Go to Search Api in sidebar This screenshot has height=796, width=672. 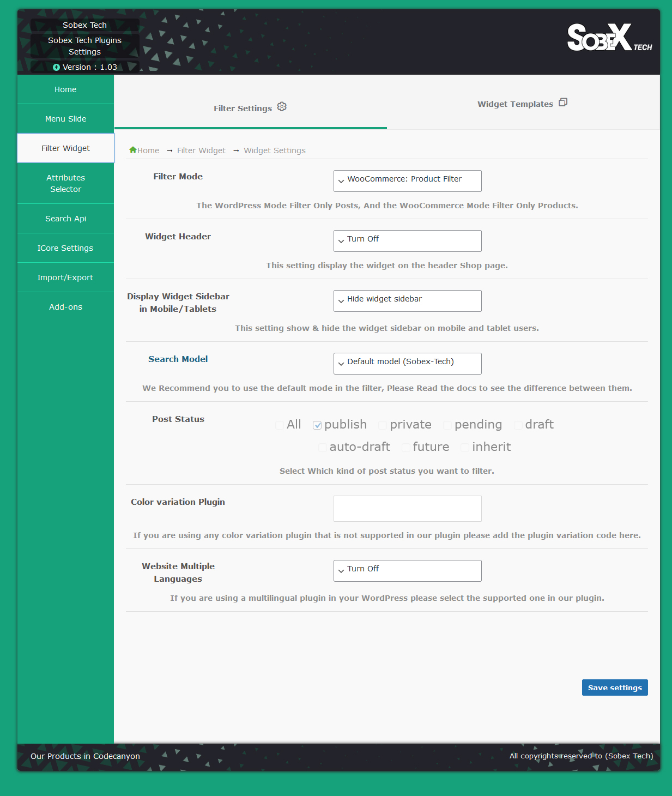(65, 219)
